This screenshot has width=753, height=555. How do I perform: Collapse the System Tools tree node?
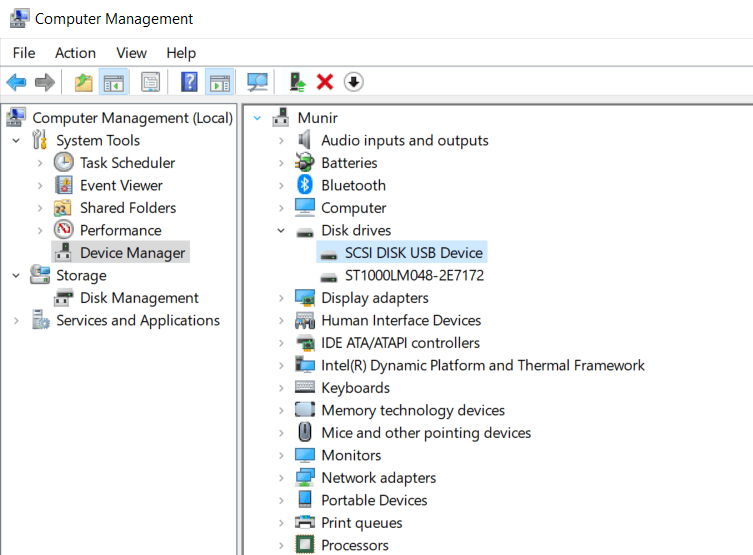16,141
